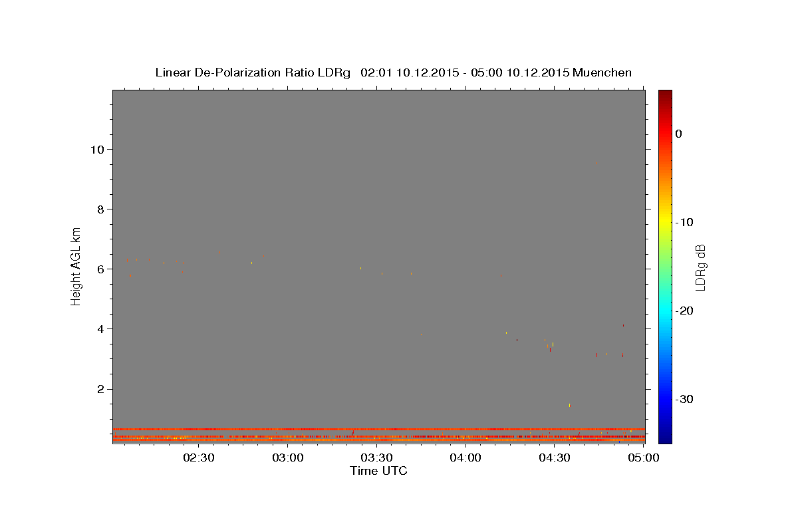Click the height tick label 6
Image resolution: width=798 pixels, height=532 pixels.
(99, 269)
